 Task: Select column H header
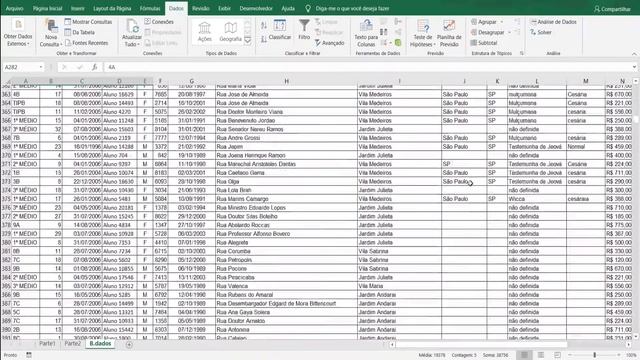[x=287, y=81]
